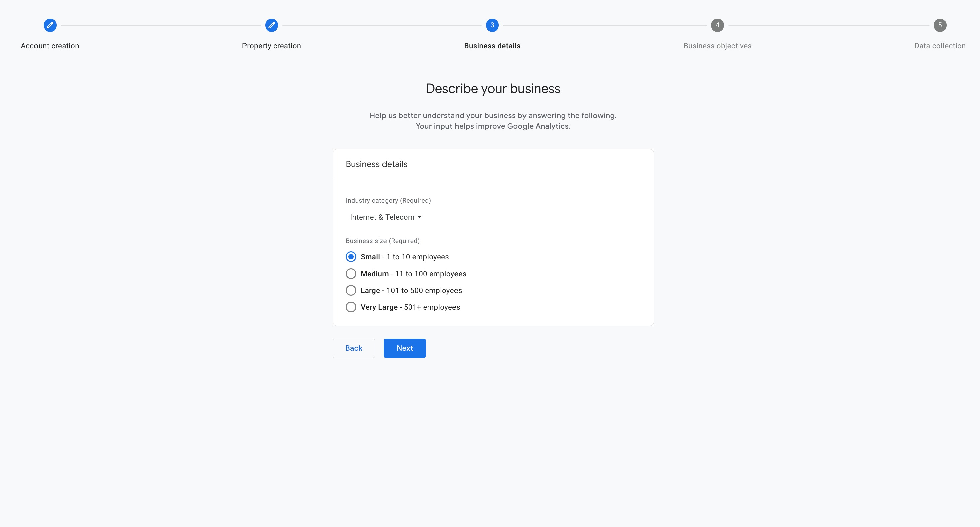Click the Account creation pencil icon
The width and height of the screenshot is (980, 527).
pyautogui.click(x=50, y=25)
